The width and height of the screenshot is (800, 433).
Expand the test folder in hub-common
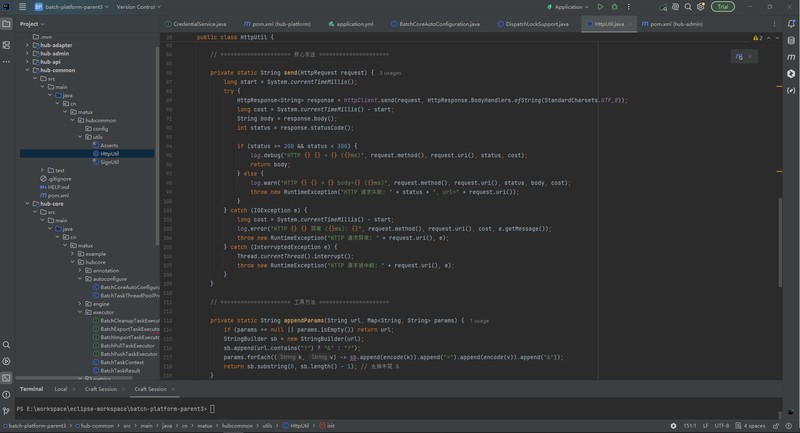pyautogui.click(x=42, y=170)
